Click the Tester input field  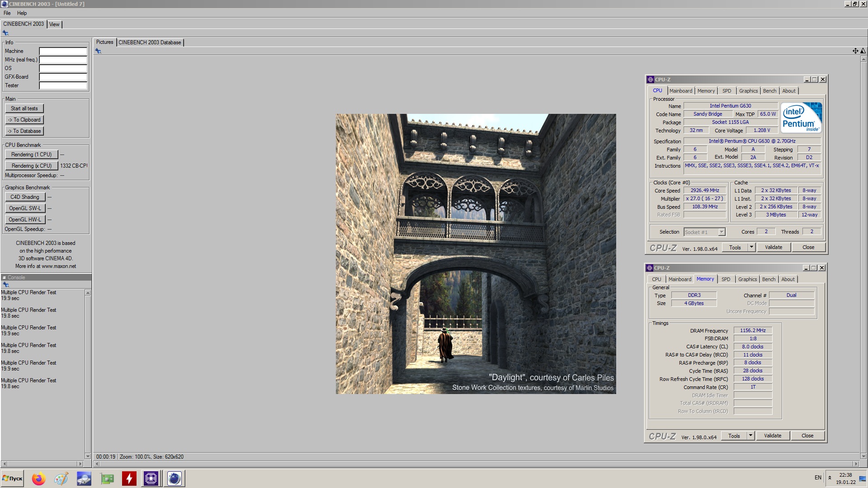click(x=63, y=85)
